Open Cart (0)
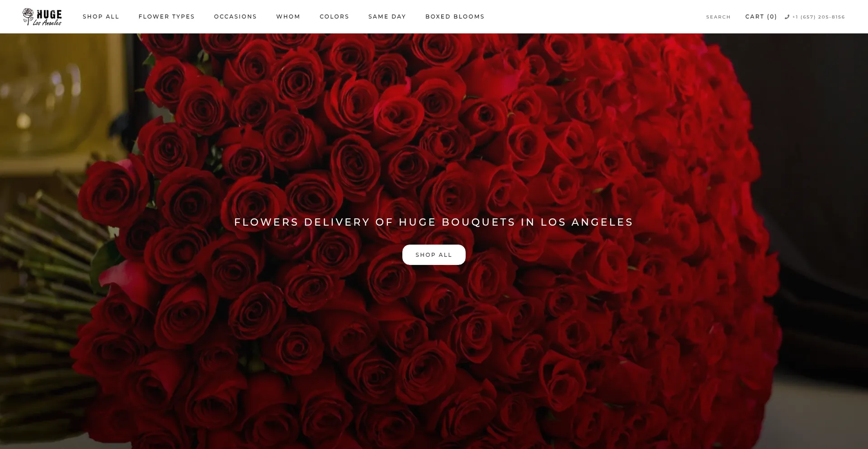868x449 pixels. point(761,17)
